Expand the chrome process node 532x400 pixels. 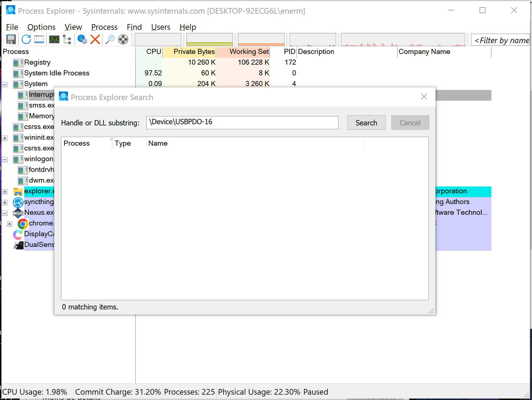coord(10,224)
